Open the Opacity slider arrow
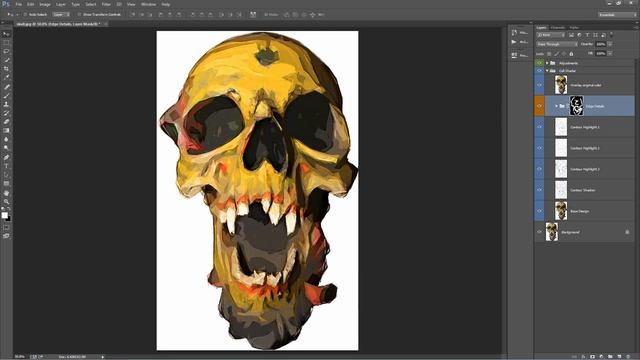 (x=610, y=44)
